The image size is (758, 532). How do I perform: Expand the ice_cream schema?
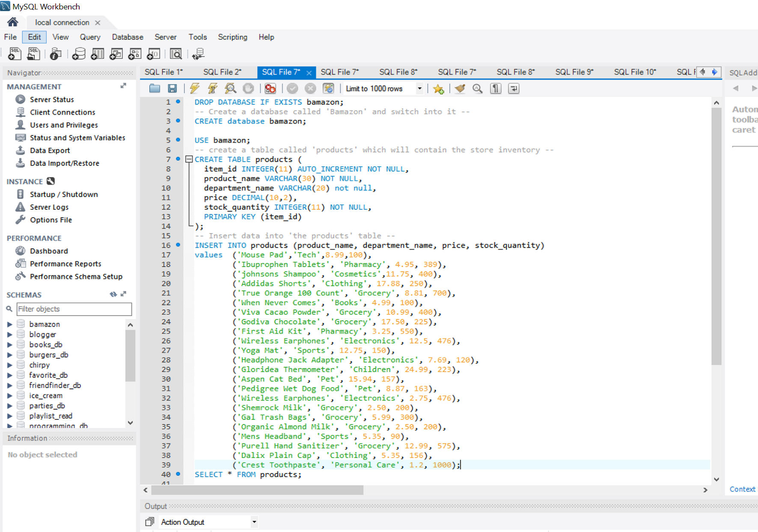pyautogui.click(x=9, y=396)
